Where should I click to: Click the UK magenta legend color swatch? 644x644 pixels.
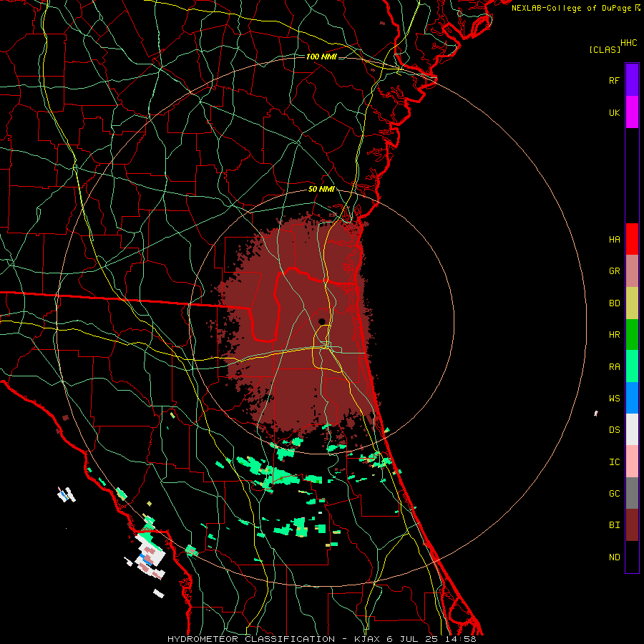[632, 112]
